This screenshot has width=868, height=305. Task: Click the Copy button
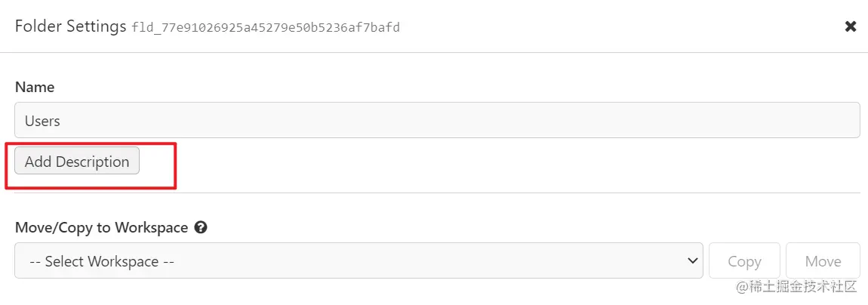coord(744,260)
